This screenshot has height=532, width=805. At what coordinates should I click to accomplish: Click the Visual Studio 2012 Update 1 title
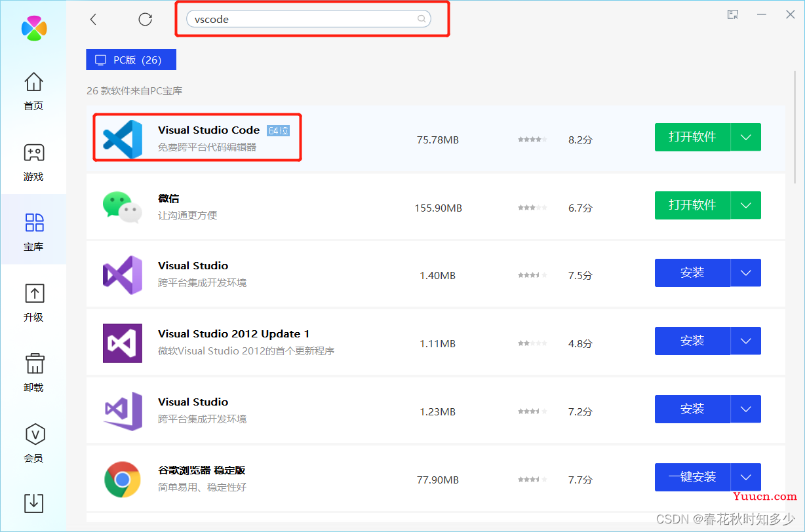pos(234,333)
